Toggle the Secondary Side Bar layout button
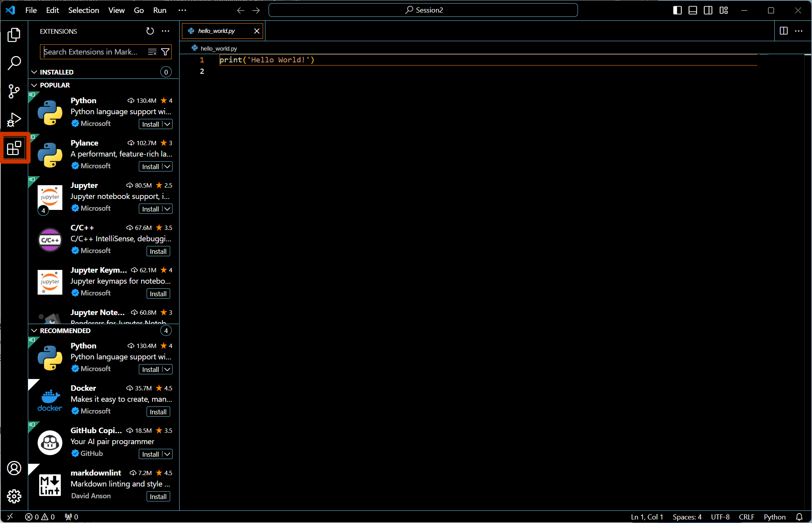Image resolution: width=812 pixels, height=523 pixels. [708, 10]
